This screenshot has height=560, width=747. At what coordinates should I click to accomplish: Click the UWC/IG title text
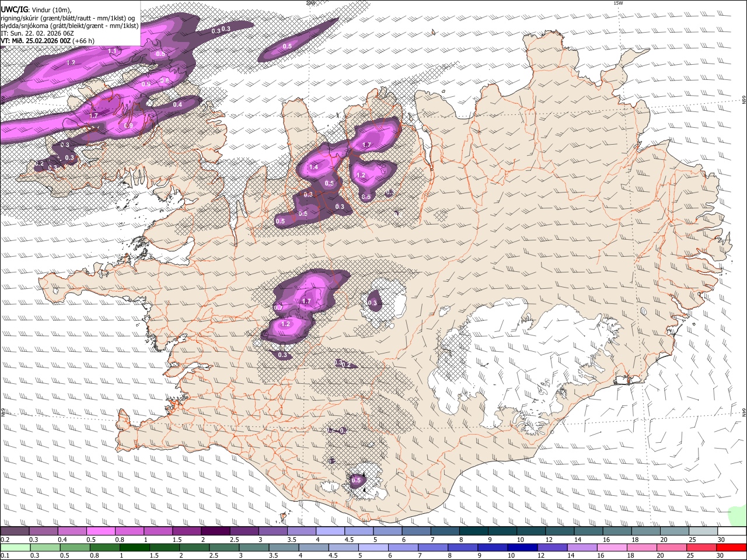14,9
